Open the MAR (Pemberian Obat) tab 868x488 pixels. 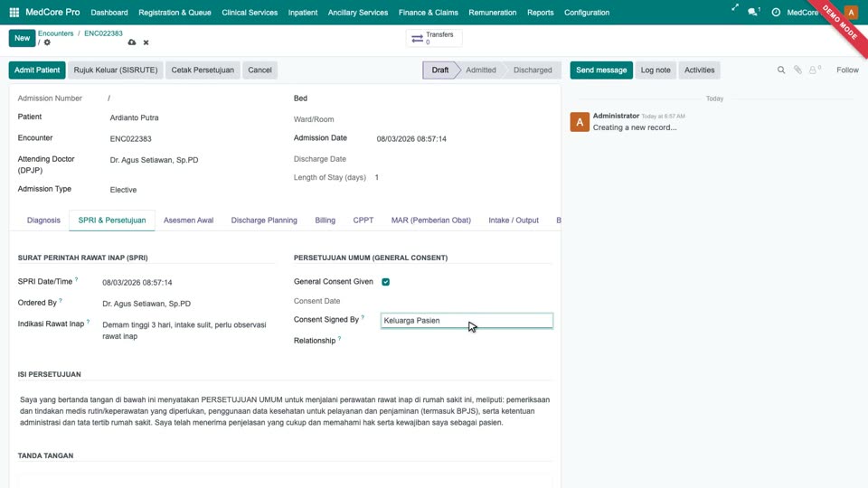point(430,221)
